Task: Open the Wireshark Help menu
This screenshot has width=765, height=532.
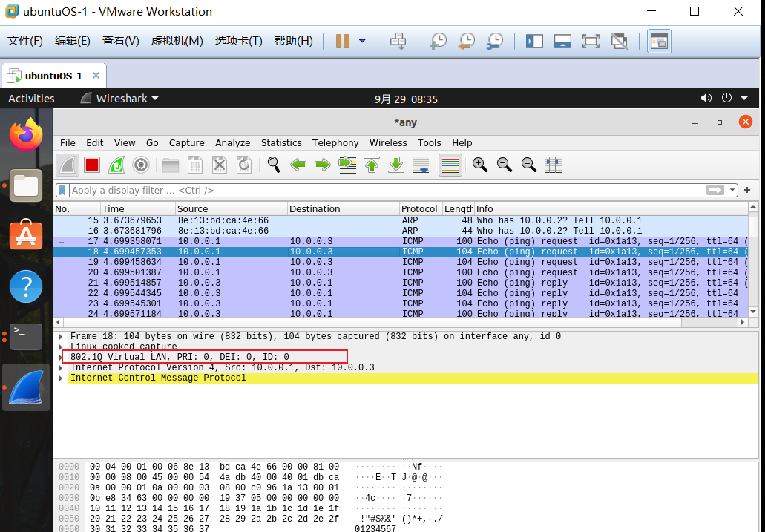Action: (x=462, y=143)
